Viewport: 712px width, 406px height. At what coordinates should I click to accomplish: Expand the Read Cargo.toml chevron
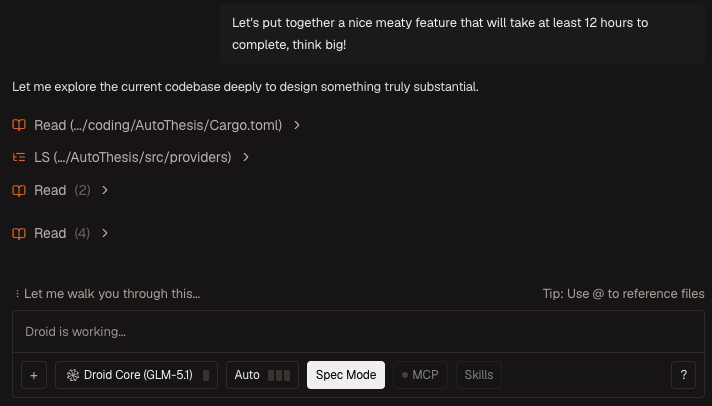(297, 125)
